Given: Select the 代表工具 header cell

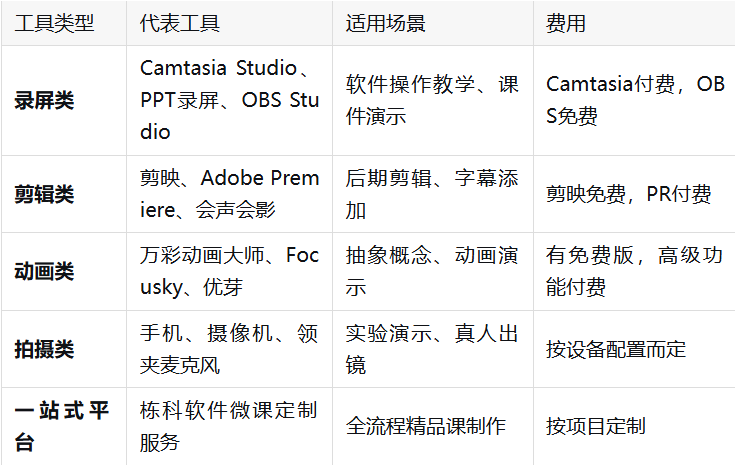Looking at the screenshot, I should (x=229, y=23).
